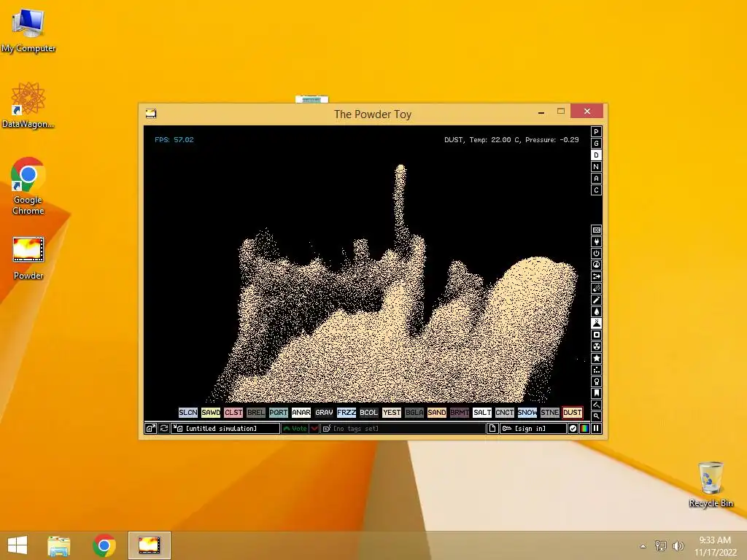Select the BGLA element
Image resolution: width=747 pixels, height=560 pixels.
(x=414, y=413)
